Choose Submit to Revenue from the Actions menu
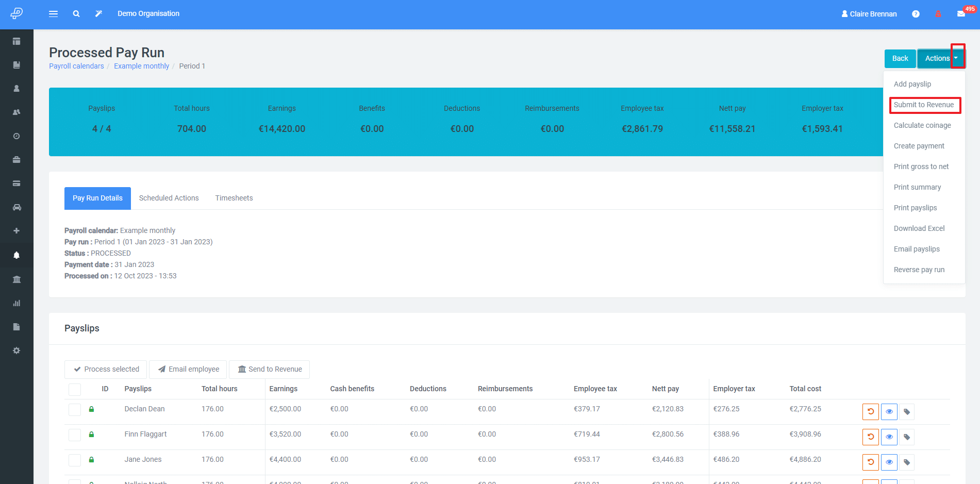The image size is (980, 484). [x=924, y=105]
